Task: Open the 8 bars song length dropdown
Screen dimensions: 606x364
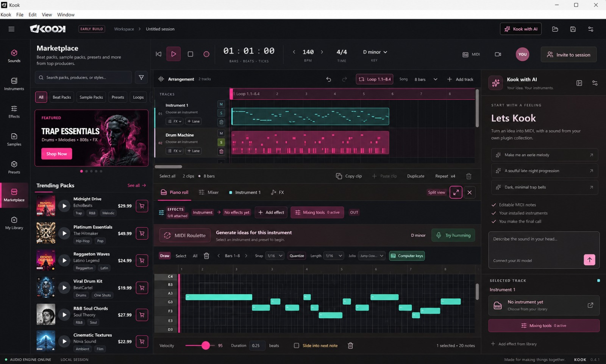Action: tap(426, 79)
